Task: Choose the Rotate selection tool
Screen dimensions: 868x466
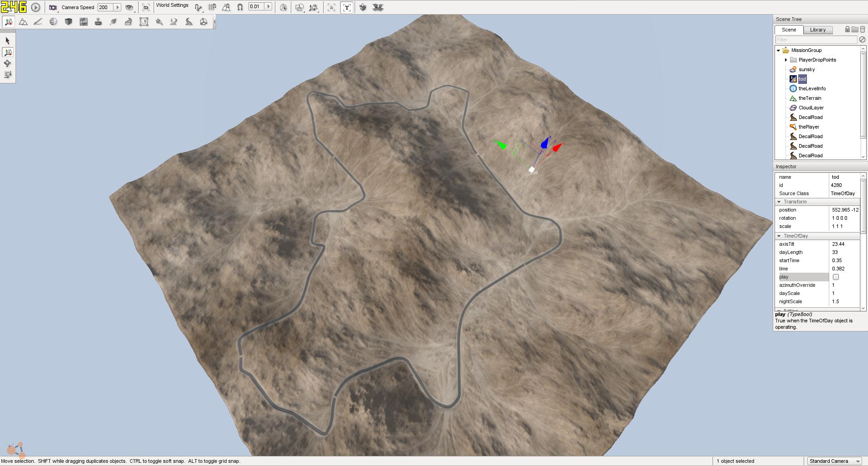Action: click(x=7, y=63)
